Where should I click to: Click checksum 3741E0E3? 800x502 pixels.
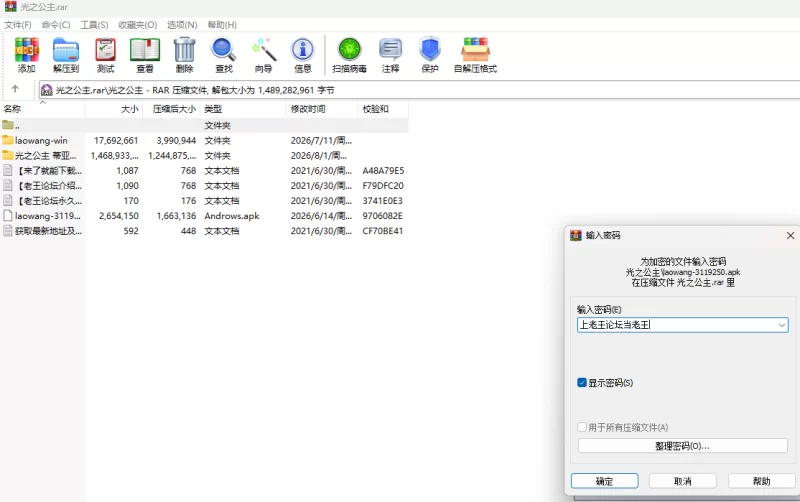tap(383, 200)
